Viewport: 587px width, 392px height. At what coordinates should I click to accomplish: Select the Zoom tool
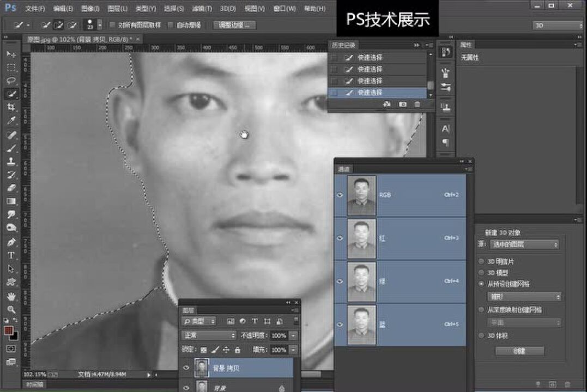tap(11, 309)
